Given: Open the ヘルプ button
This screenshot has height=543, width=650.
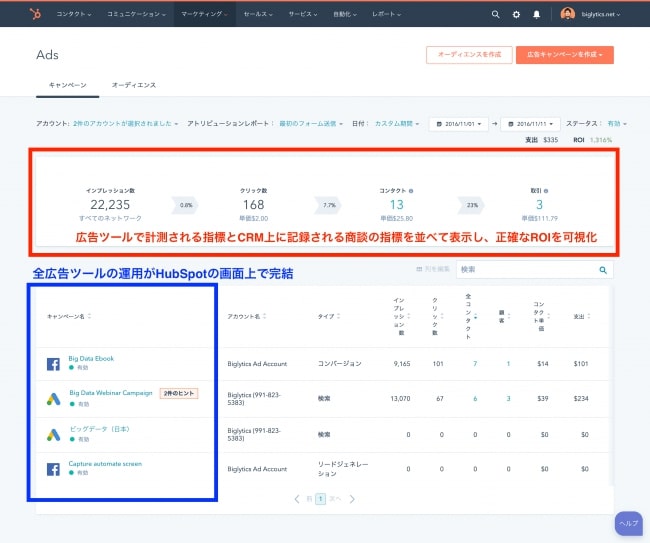Looking at the screenshot, I should pos(628,523).
